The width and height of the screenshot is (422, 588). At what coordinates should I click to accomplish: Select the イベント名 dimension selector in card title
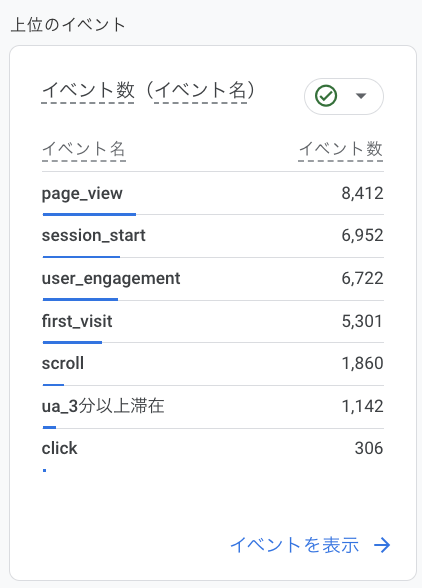coord(200,90)
